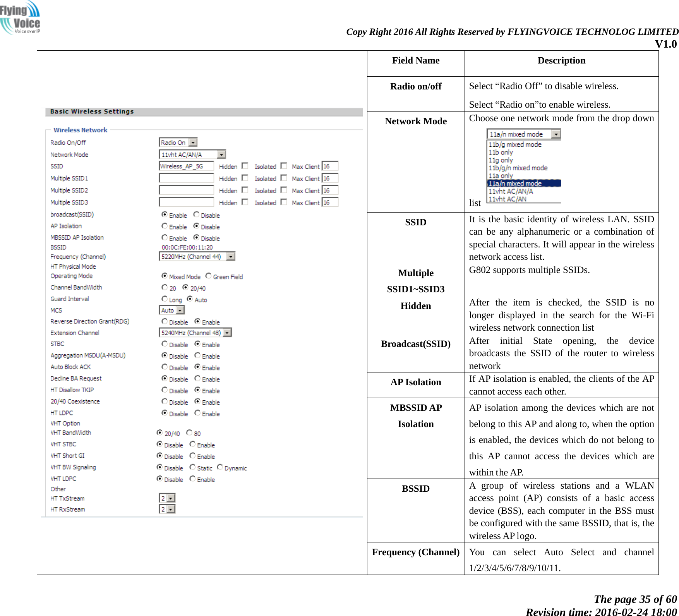Image resolution: width=679 pixels, height=616 pixels.
Task: Enable AP Isolation
Action: (x=164, y=226)
